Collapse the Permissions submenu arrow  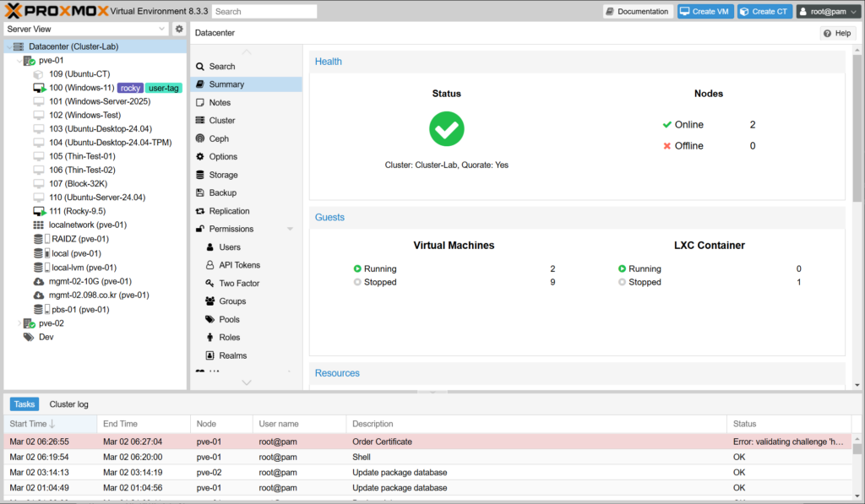tap(290, 229)
